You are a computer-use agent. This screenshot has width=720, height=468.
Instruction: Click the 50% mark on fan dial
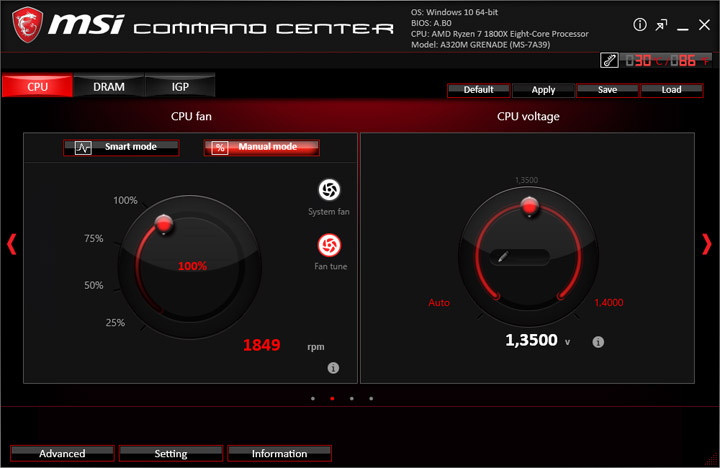pos(94,285)
